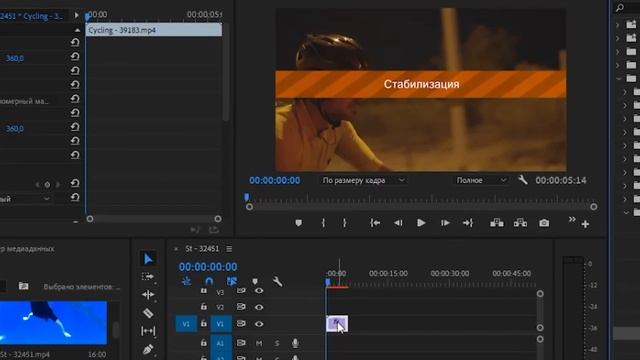Select the Ripple Edit tool
The image size is (640, 360).
click(x=148, y=295)
